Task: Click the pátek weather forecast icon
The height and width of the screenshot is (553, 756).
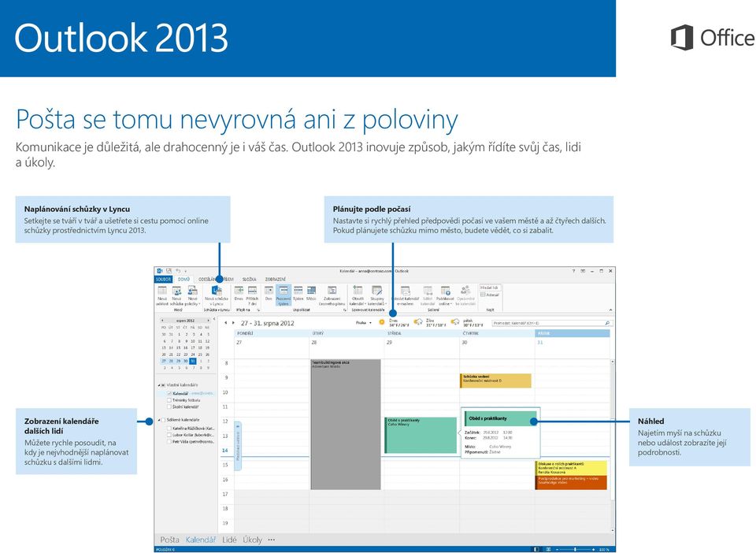Action: tap(454, 322)
